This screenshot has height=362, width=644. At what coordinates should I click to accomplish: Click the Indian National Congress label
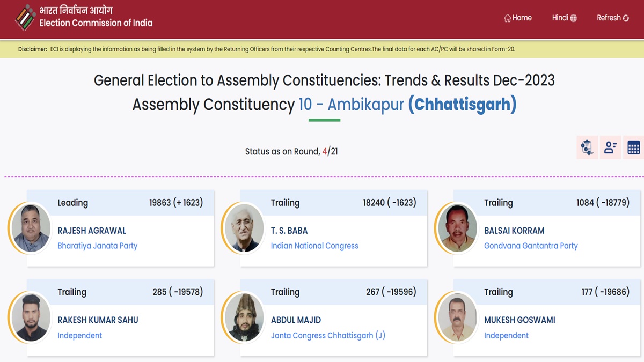314,246
